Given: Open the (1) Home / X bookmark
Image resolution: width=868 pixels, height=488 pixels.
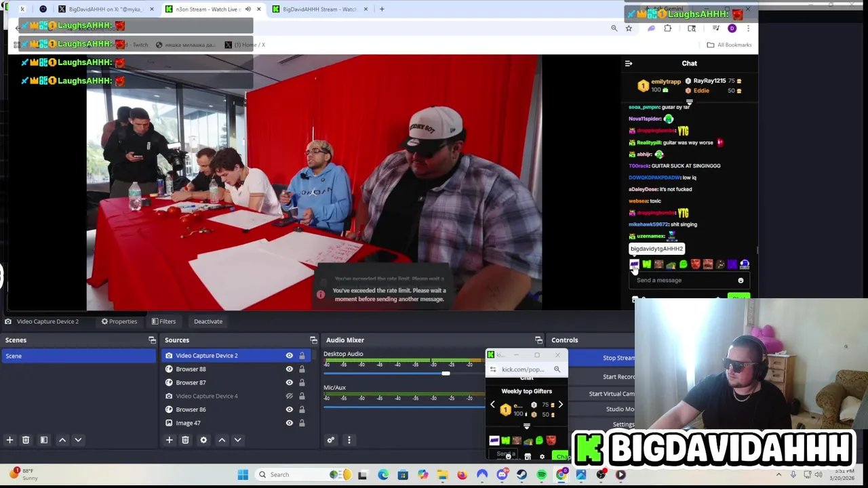Looking at the screenshot, I should point(245,45).
